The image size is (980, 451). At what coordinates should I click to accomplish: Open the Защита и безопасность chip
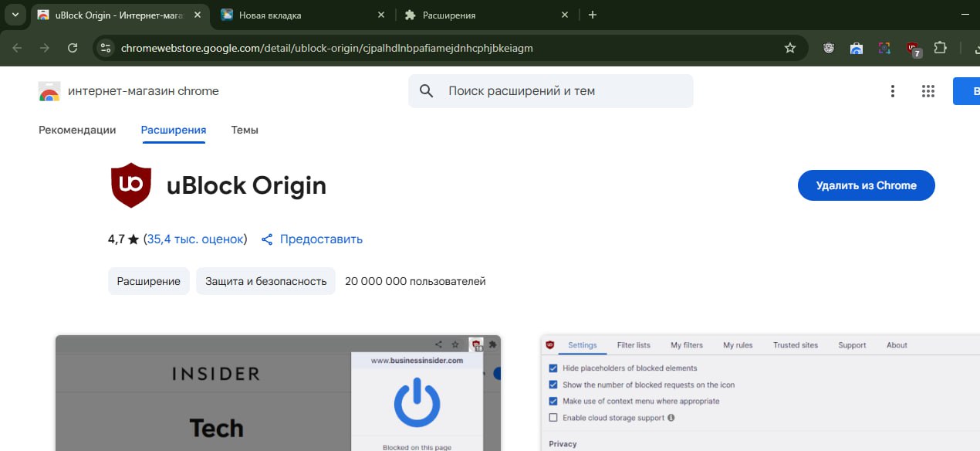point(266,281)
